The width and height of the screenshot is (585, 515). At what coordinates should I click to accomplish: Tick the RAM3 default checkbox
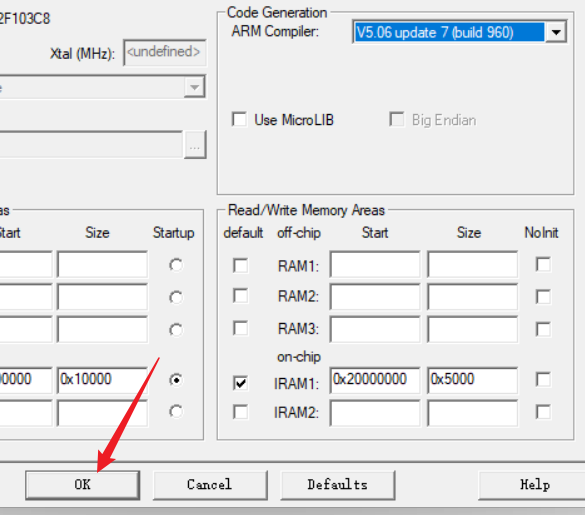tap(240, 328)
